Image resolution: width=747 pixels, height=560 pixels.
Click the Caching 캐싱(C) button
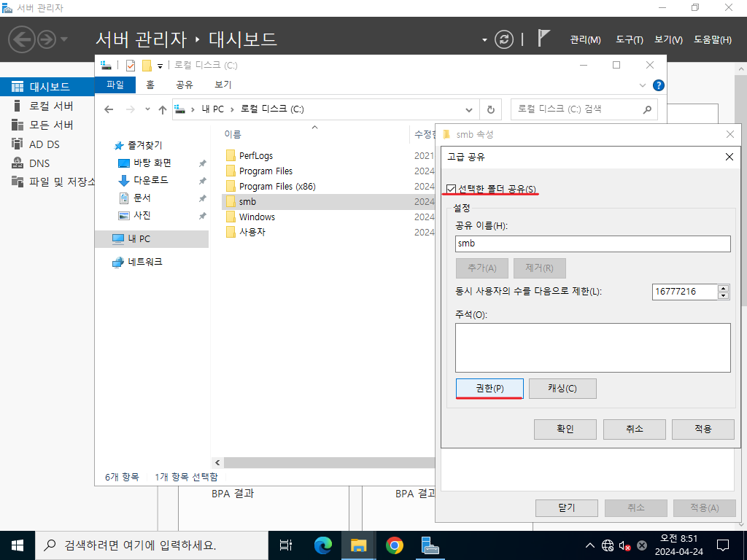pos(562,389)
